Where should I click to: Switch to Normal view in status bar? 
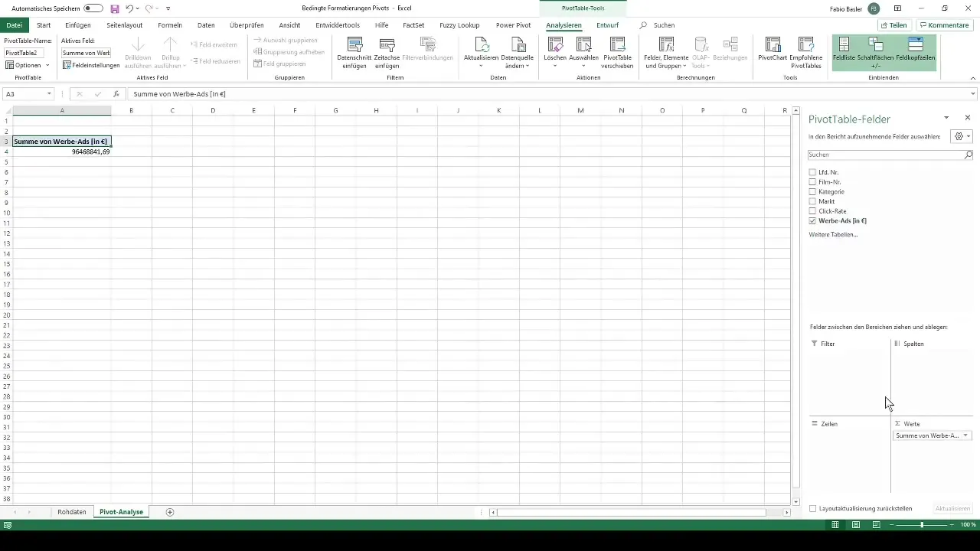point(835,524)
